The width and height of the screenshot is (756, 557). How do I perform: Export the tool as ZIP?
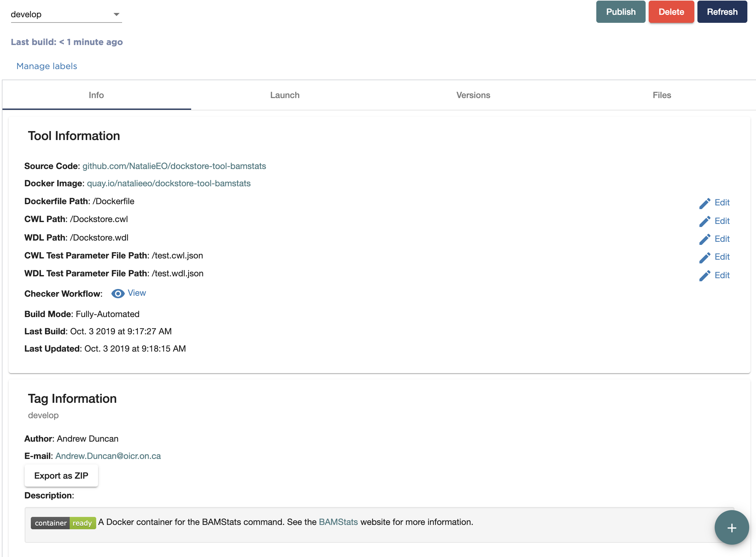pos(61,475)
